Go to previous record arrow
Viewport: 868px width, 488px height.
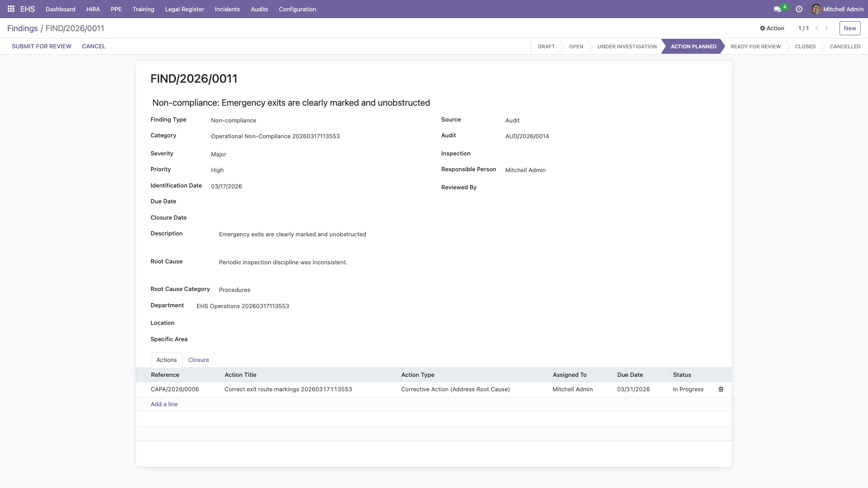click(x=817, y=28)
